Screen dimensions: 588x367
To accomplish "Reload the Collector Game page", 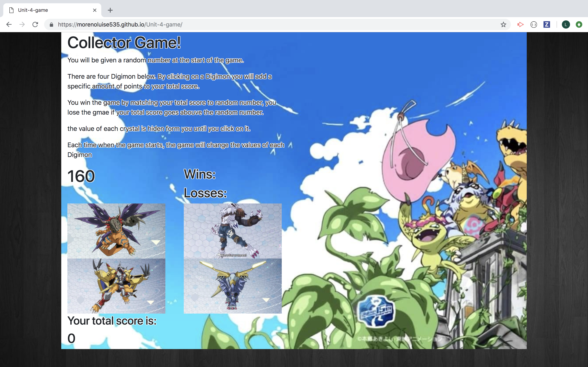I will (x=35, y=24).
